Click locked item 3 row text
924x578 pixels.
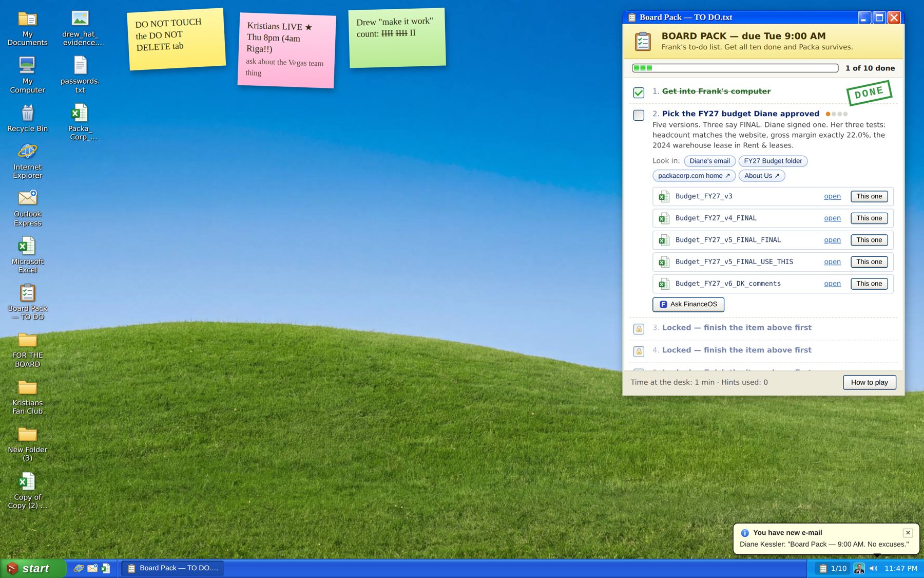pyautogui.click(x=737, y=328)
